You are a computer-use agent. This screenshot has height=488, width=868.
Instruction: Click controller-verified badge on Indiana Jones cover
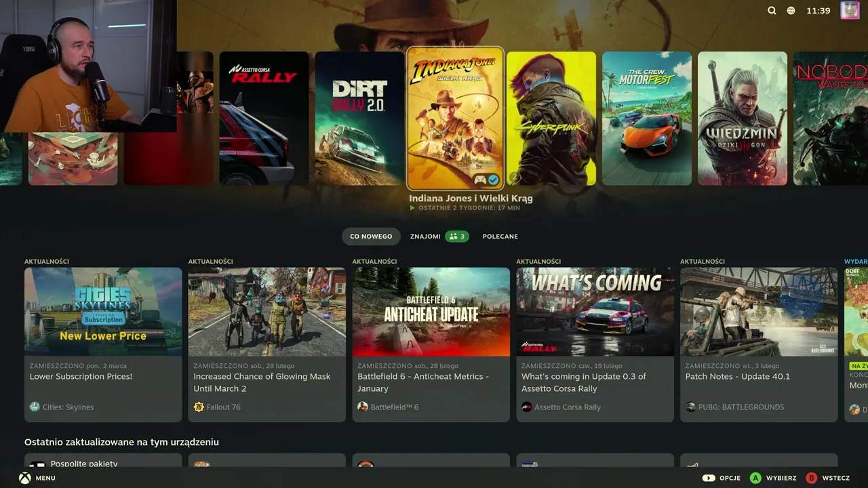coord(487,180)
